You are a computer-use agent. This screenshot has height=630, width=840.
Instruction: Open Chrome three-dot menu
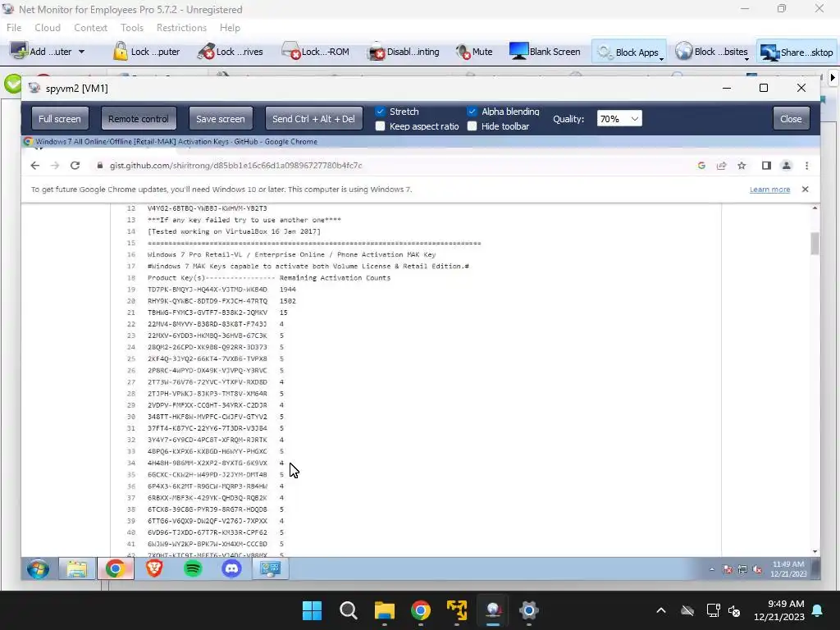pos(807,166)
